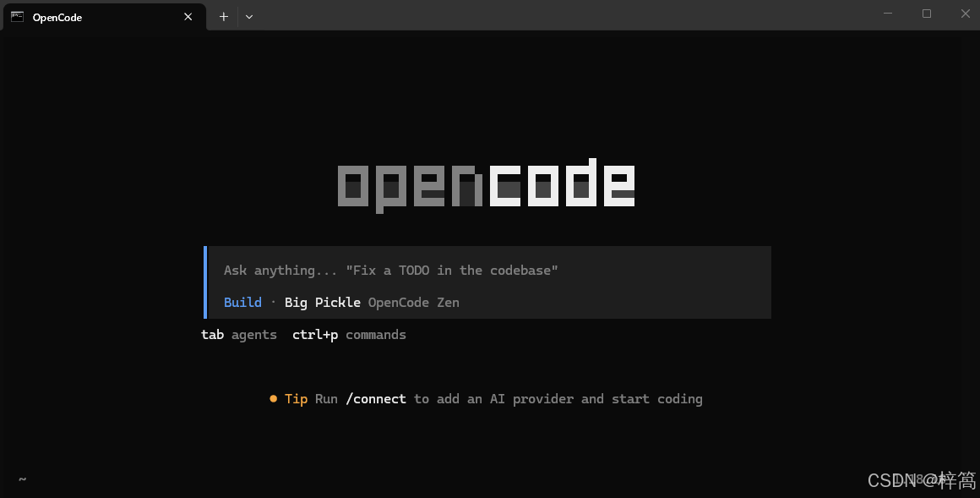980x498 pixels.
Task: Maximize the terminal window
Action: (x=926, y=14)
